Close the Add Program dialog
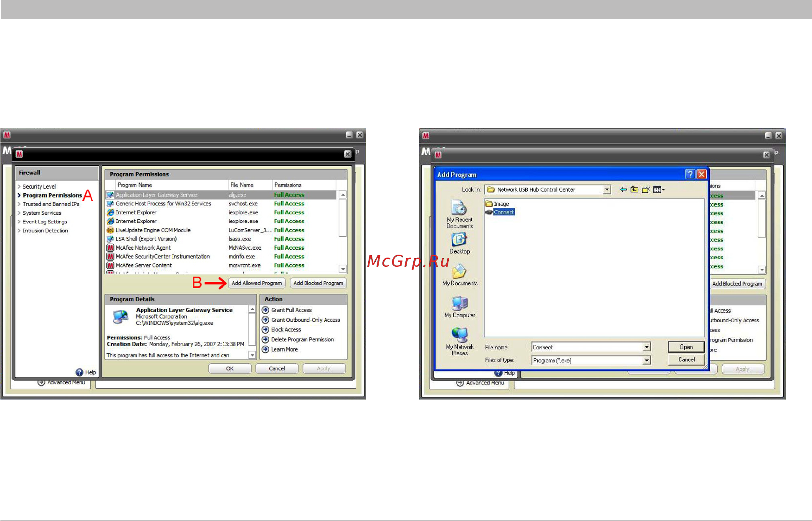 [x=702, y=174]
